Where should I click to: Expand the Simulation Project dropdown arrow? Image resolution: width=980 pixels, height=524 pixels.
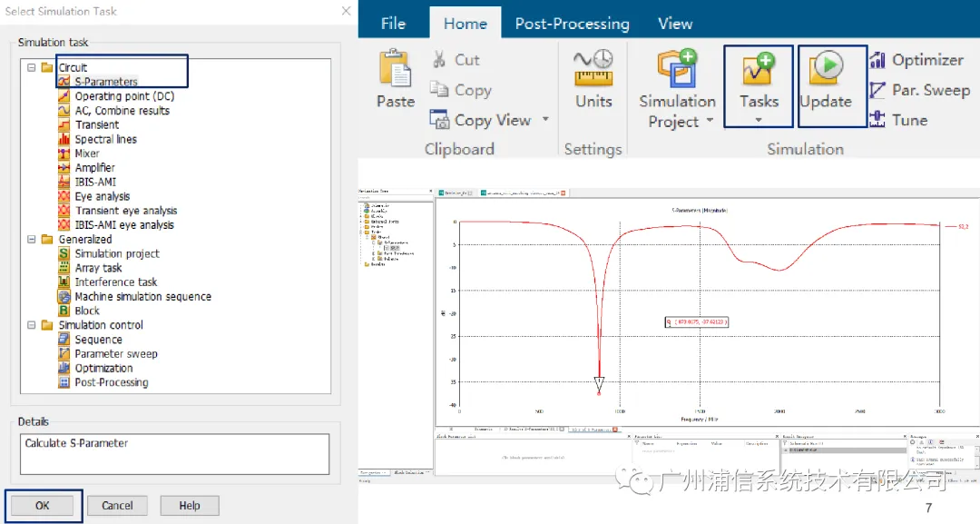coord(710,121)
